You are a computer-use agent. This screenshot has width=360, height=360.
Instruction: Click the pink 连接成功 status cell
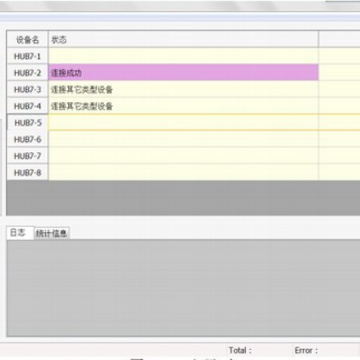pos(183,73)
